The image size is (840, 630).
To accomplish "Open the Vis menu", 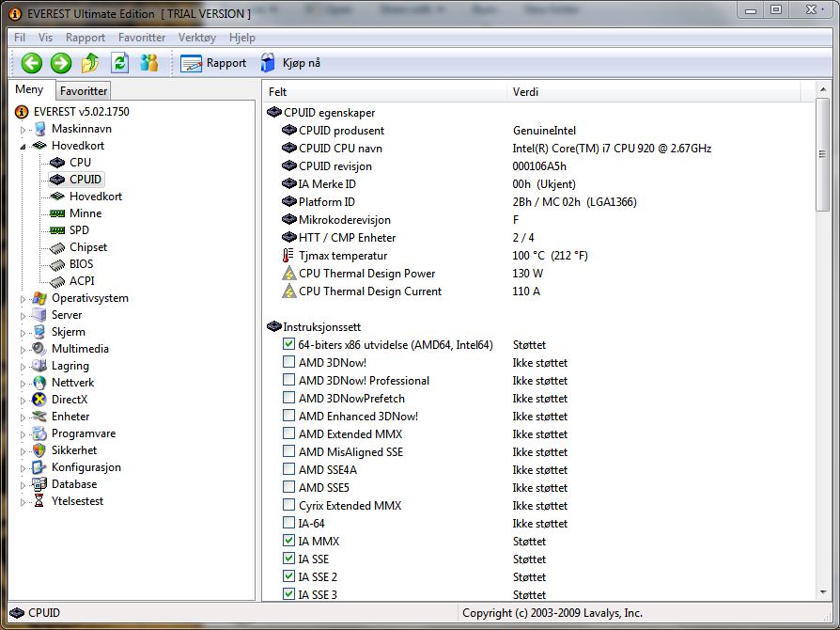I will tap(45, 38).
